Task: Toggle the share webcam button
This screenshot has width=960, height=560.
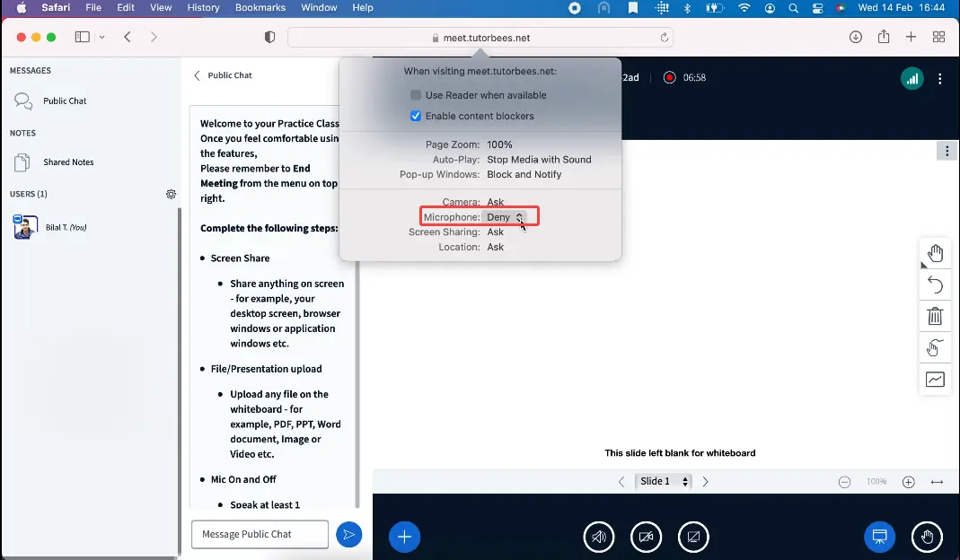Action: point(646,537)
